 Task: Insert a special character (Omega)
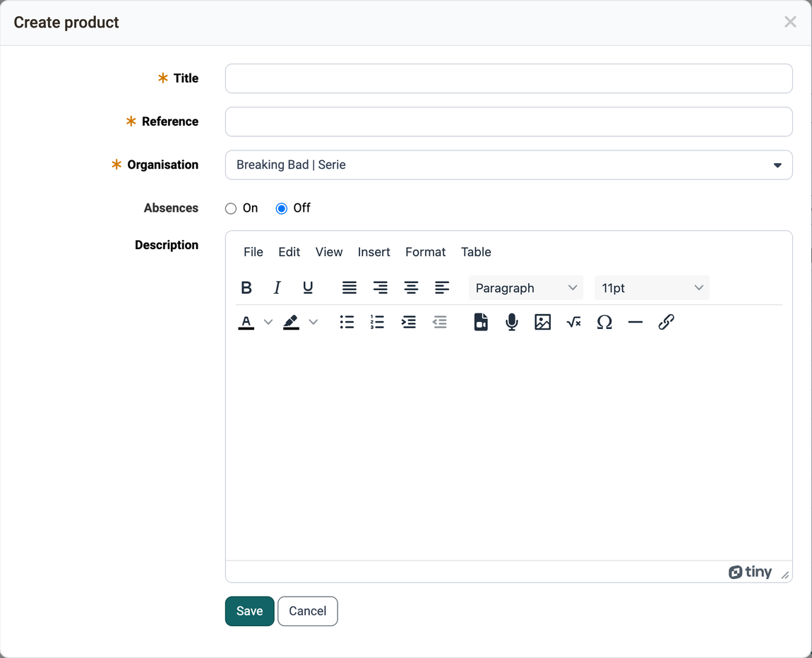604,322
